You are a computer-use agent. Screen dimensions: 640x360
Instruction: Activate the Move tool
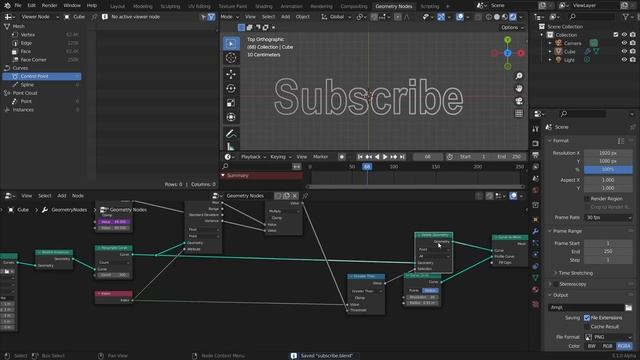click(231, 74)
